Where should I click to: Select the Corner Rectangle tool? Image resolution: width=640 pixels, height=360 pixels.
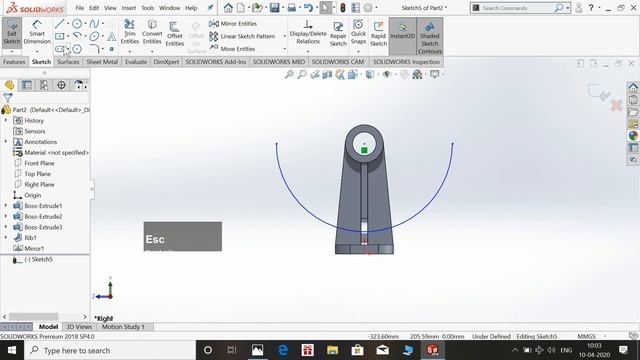[x=60, y=36]
